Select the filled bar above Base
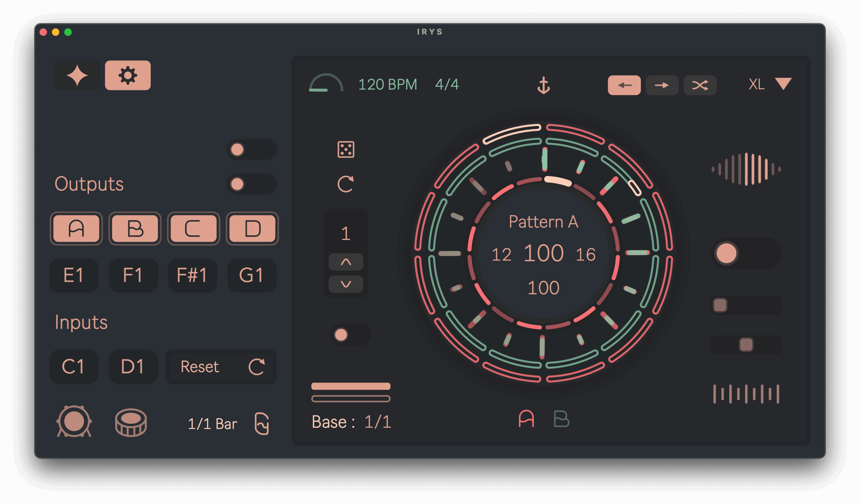Image resolution: width=860 pixels, height=504 pixels. coord(351,386)
